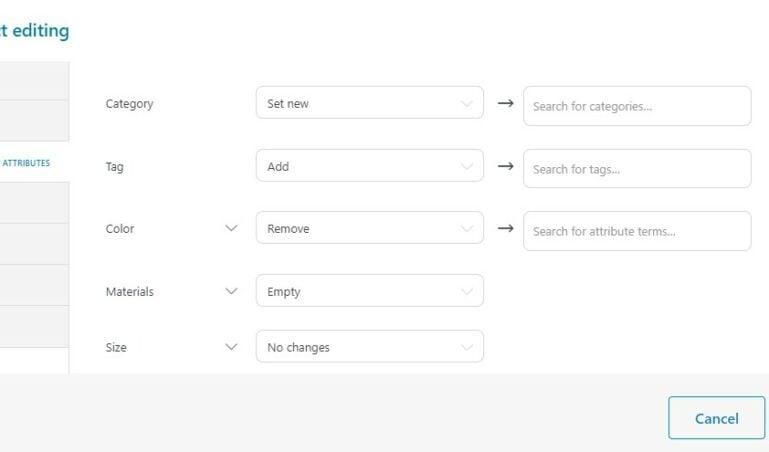Select the first sidebar tab above Attributes
Viewport: 769px width, 452px height.
(x=34, y=81)
